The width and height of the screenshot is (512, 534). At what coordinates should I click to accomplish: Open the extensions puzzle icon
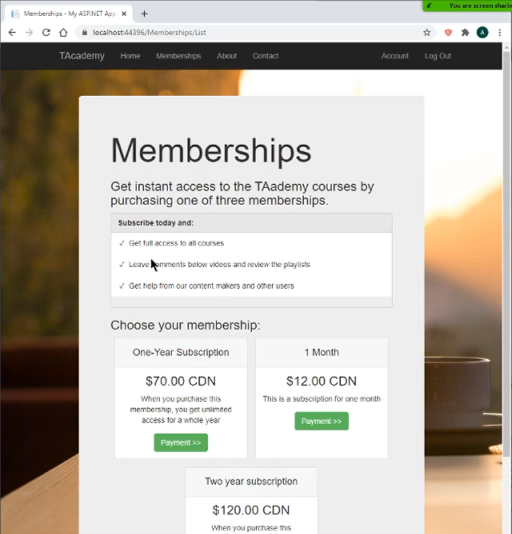tap(465, 33)
